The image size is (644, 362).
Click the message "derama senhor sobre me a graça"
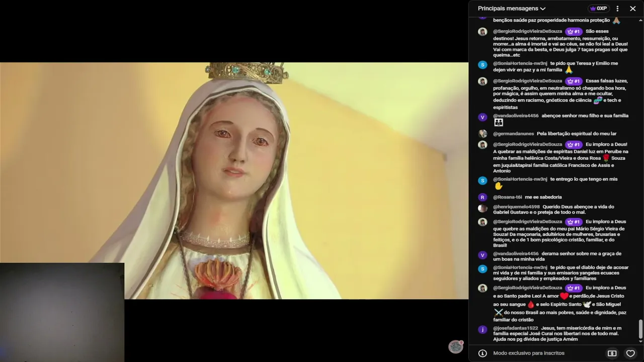click(557, 256)
